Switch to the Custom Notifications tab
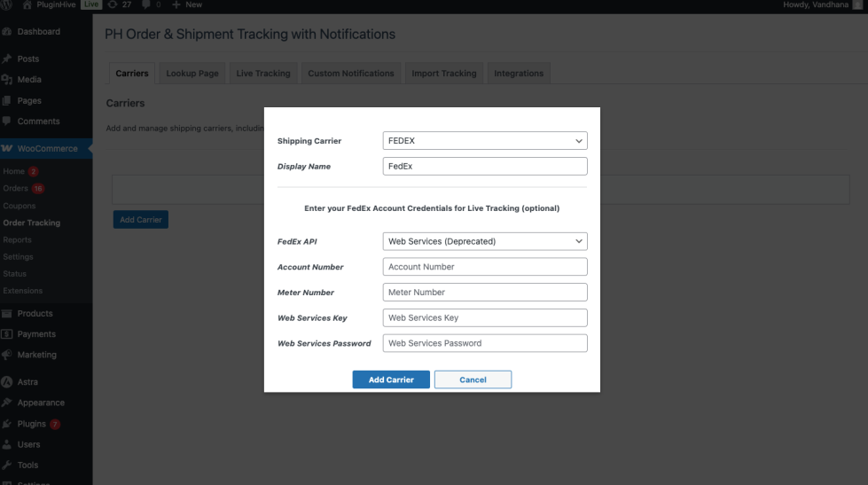 coord(350,74)
